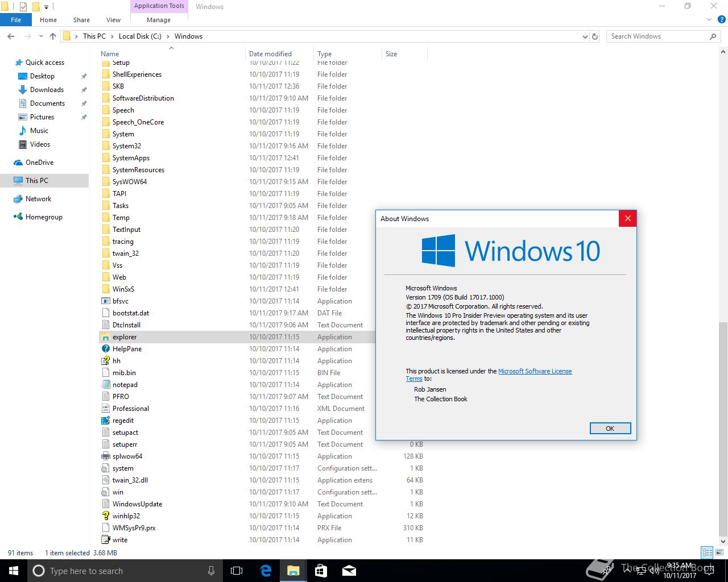Refresh the Windows folder view

tap(595, 36)
